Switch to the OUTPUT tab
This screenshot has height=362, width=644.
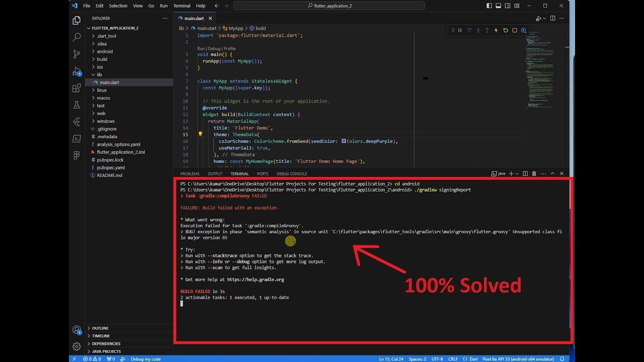click(215, 173)
